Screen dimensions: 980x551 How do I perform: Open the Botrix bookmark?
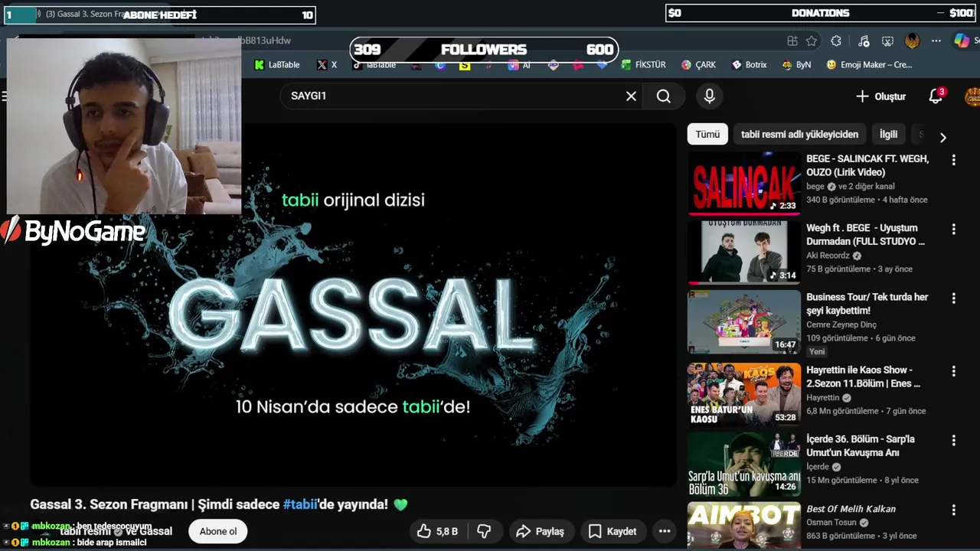click(749, 65)
